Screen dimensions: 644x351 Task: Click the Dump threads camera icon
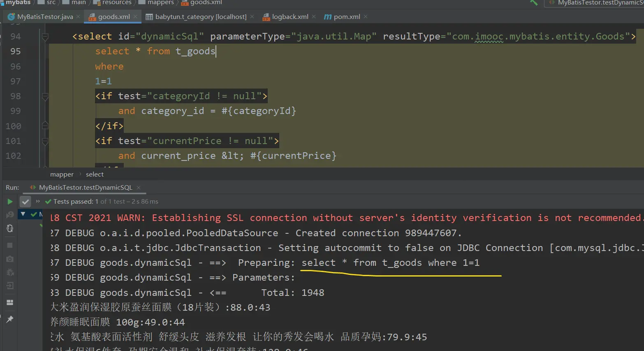pos(10,259)
